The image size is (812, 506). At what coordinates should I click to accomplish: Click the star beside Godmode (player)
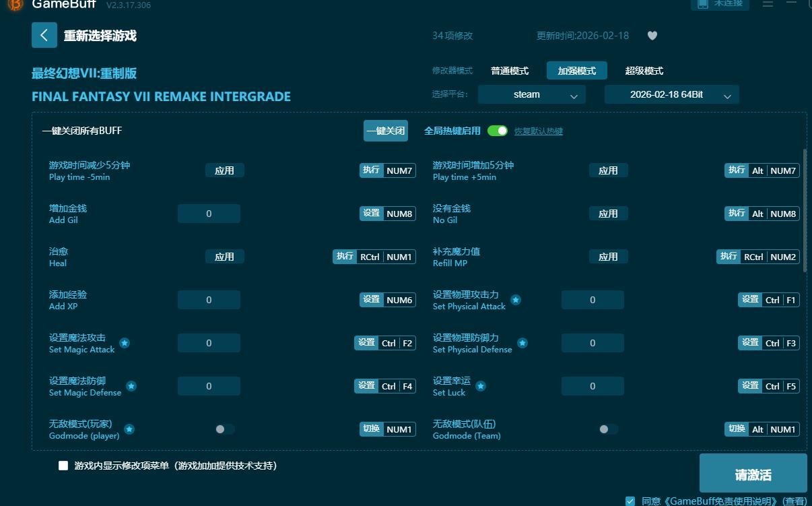[x=129, y=429]
